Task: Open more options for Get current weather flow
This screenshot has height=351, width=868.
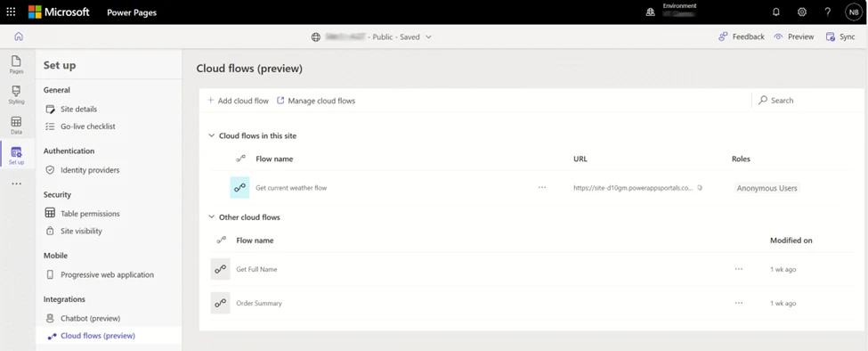Action: click(x=542, y=188)
